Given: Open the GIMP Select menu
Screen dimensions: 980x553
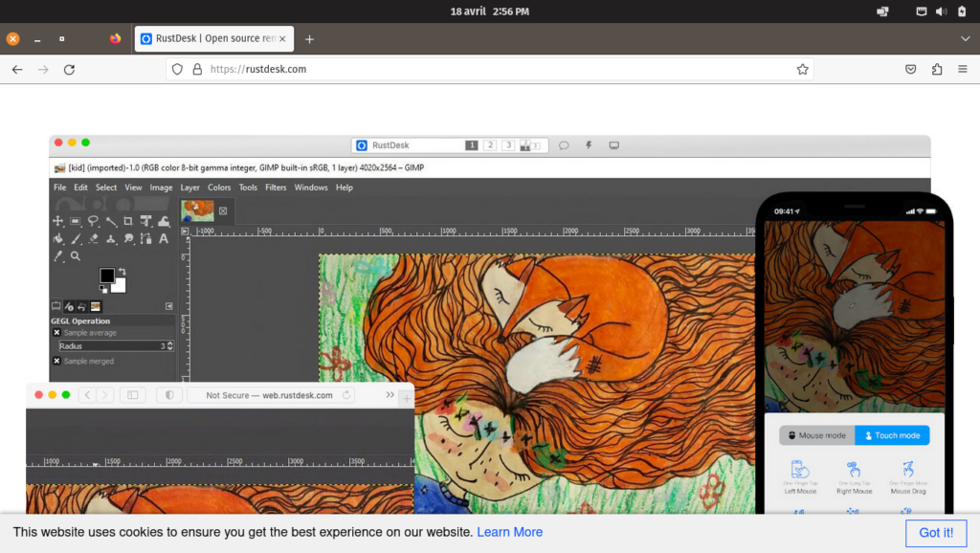Looking at the screenshot, I should [x=106, y=188].
